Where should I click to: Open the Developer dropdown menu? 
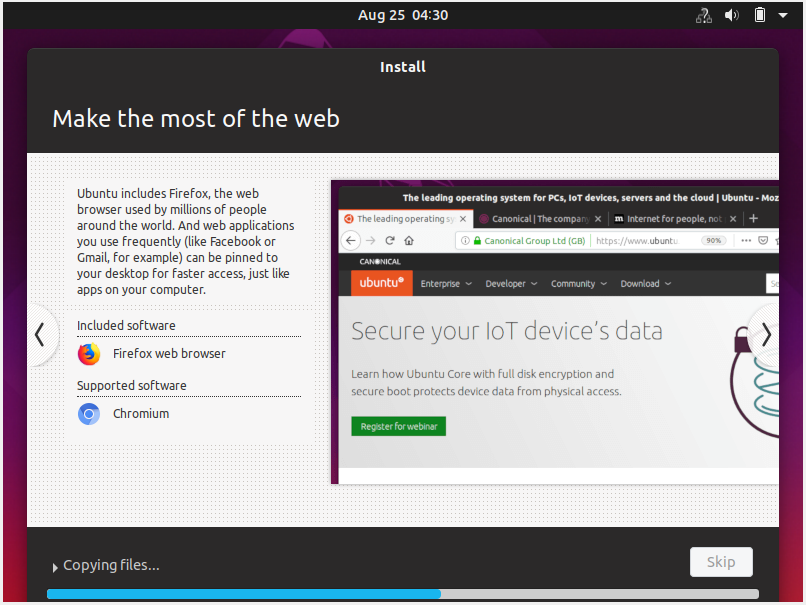511,284
